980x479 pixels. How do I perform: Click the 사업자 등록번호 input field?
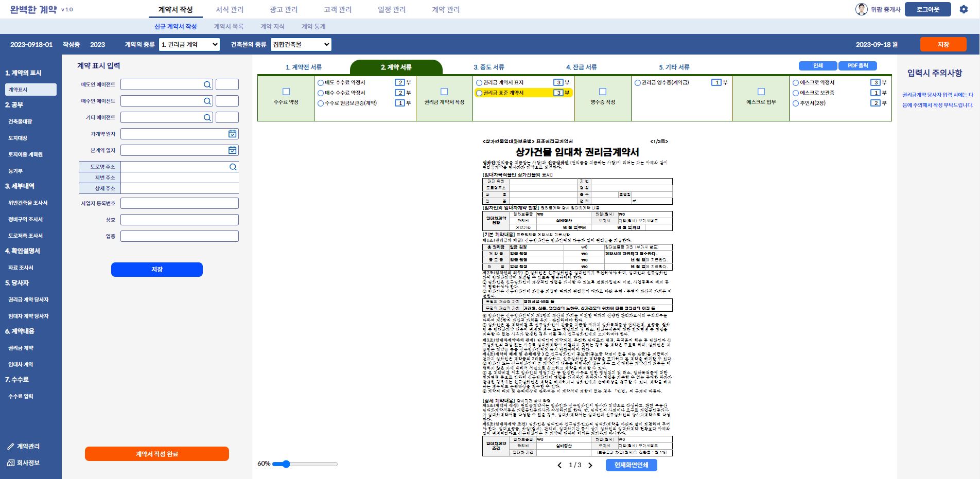point(179,203)
